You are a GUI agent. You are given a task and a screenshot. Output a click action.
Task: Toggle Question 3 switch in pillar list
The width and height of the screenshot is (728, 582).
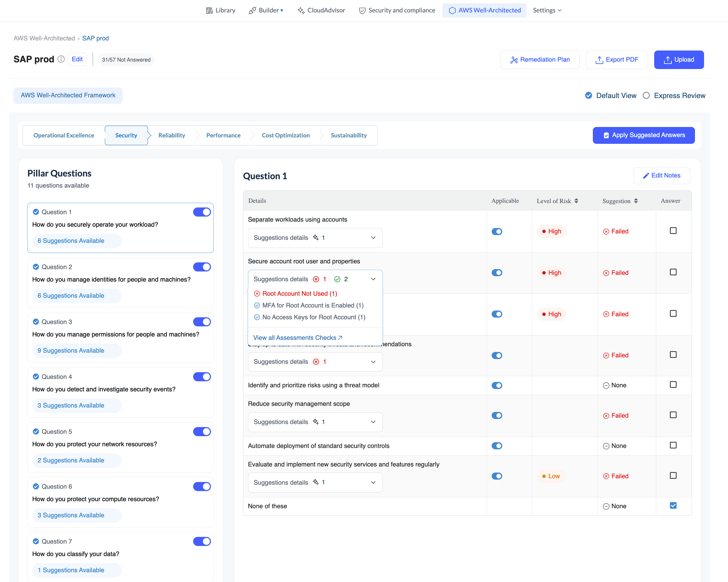pyautogui.click(x=202, y=322)
